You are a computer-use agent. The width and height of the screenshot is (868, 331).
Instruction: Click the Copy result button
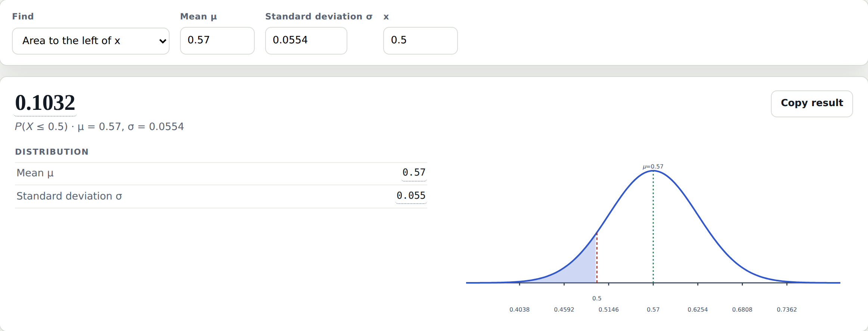812,103
